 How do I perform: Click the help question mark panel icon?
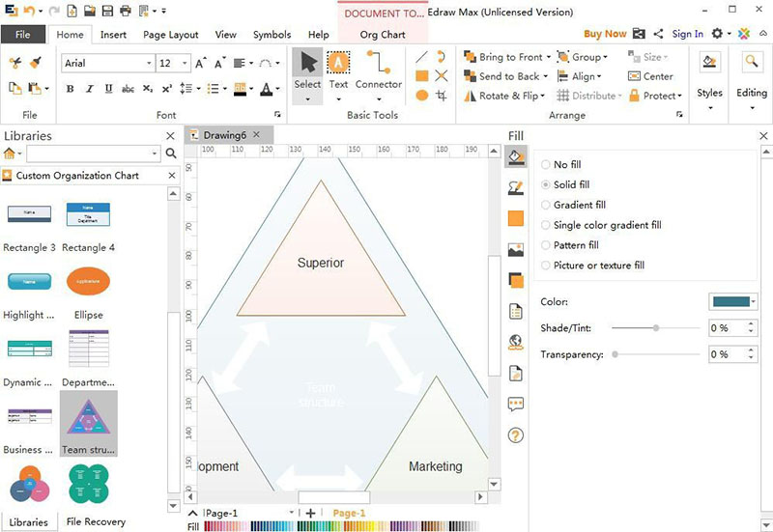pyautogui.click(x=515, y=435)
